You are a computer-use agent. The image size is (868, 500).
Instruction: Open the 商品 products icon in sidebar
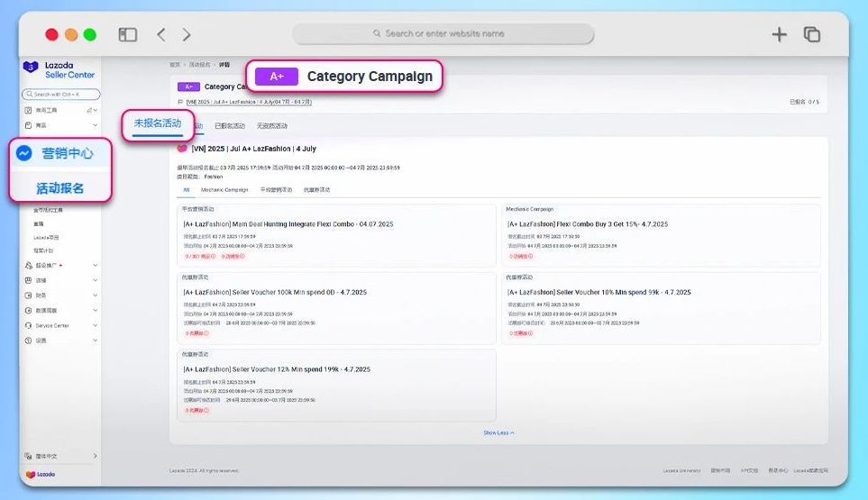click(28, 125)
